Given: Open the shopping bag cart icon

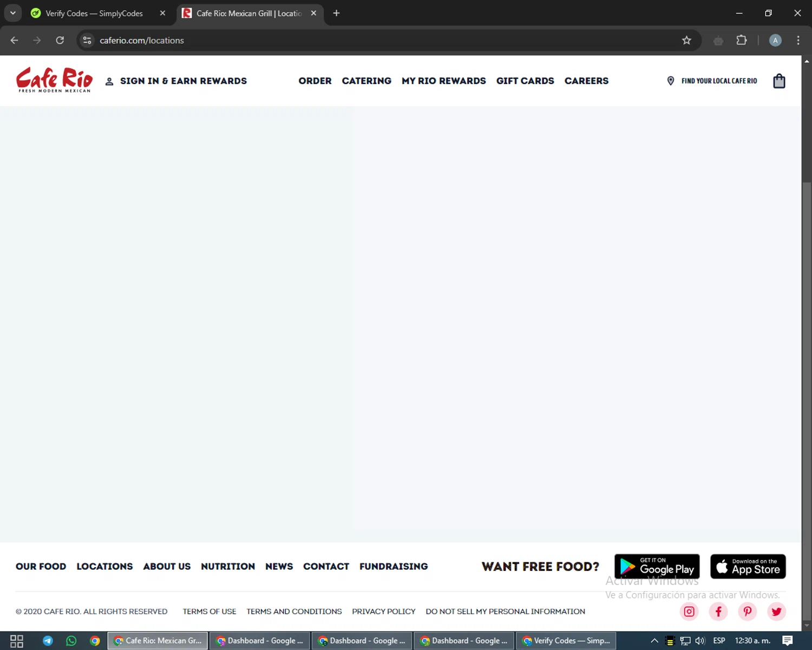Looking at the screenshot, I should (x=779, y=81).
